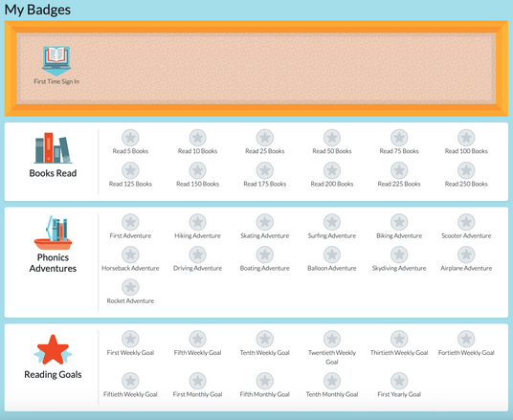Open the Skating Adventure star badge

point(265,222)
